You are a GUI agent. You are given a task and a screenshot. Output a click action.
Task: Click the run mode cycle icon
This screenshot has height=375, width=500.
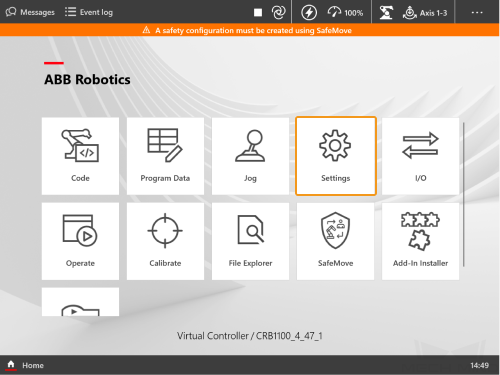tap(278, 13)
